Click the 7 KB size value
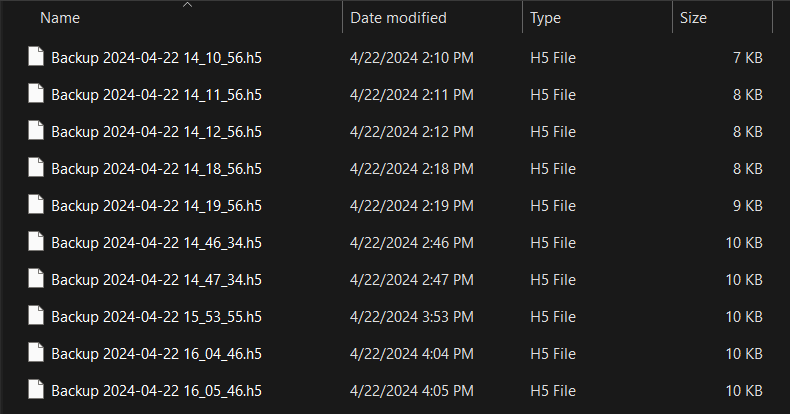790x414 pixels. coord(748,59)
